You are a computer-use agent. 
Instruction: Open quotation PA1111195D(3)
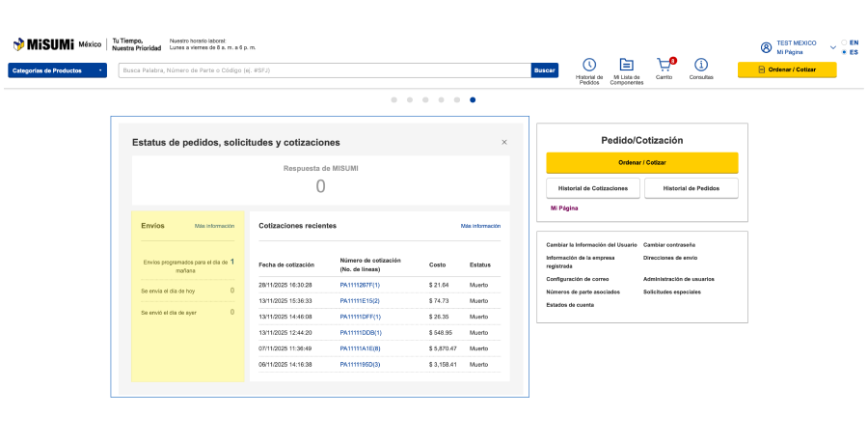pyautogui.click(x=361, y=365)
